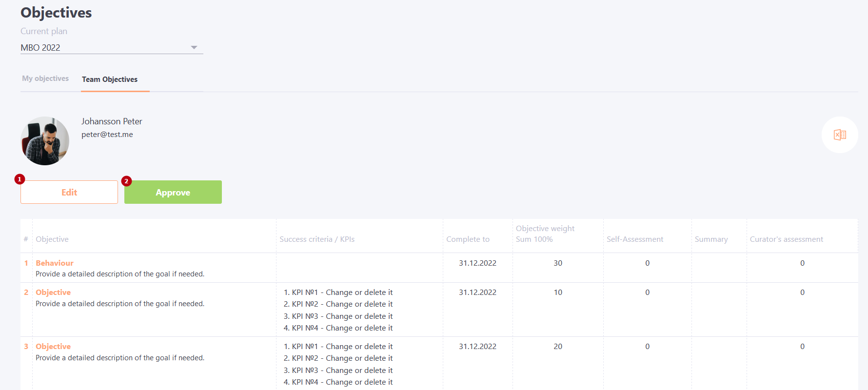Viewport: 868px width, 390px height.
Task: Click row 3 self-assessment value 0
Action: [x=648, y=346]
